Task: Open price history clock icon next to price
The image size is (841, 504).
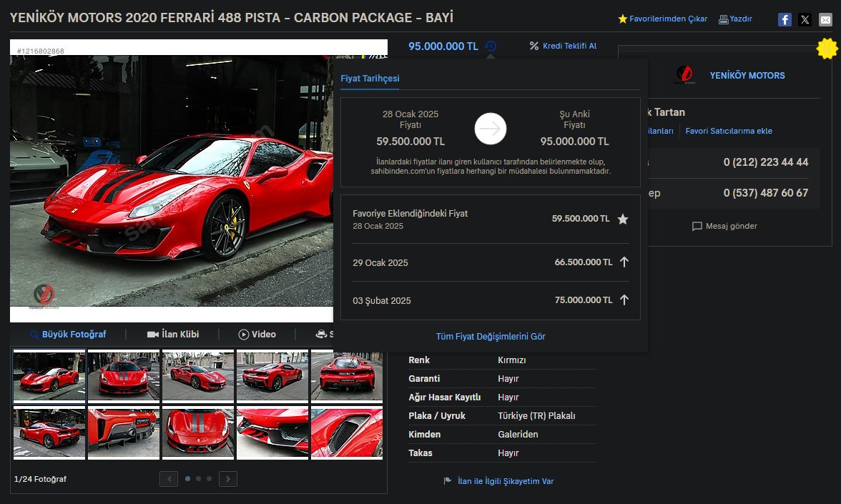Action: coord(491,46)
